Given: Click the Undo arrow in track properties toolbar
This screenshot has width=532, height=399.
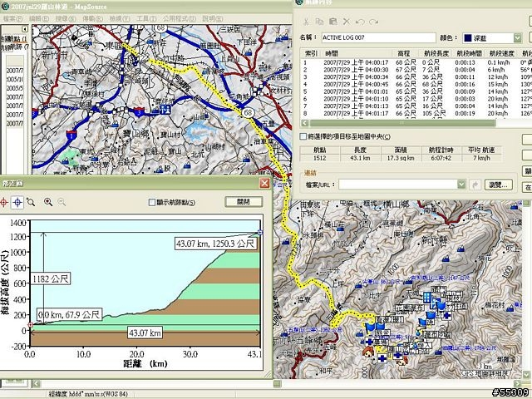Looking at the screenshot, I should 360,22.
